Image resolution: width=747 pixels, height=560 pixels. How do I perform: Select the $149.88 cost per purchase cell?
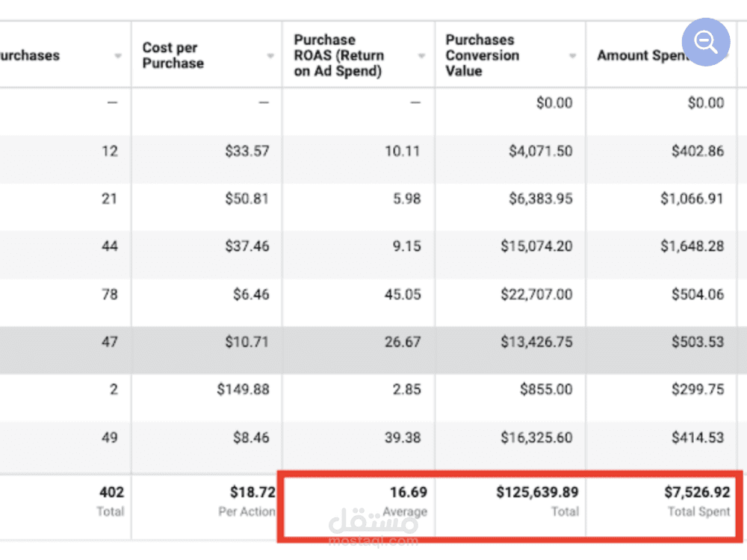(x=244, y=390)
